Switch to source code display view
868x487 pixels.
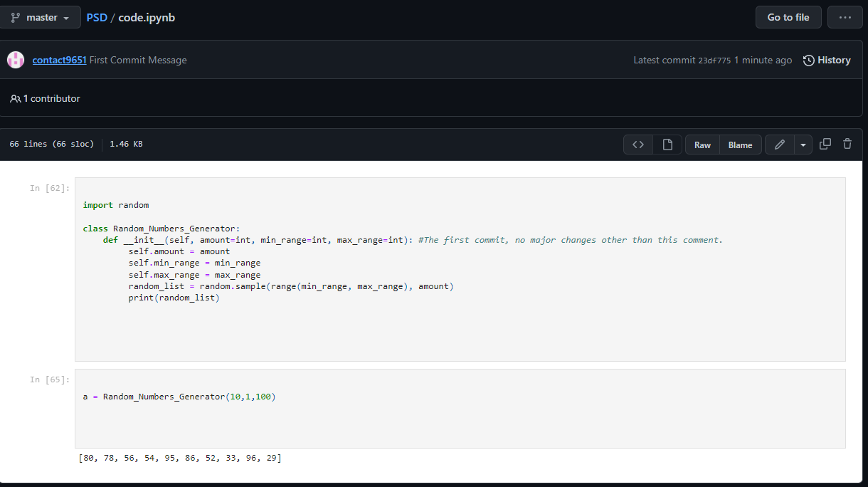pos(638,145)
